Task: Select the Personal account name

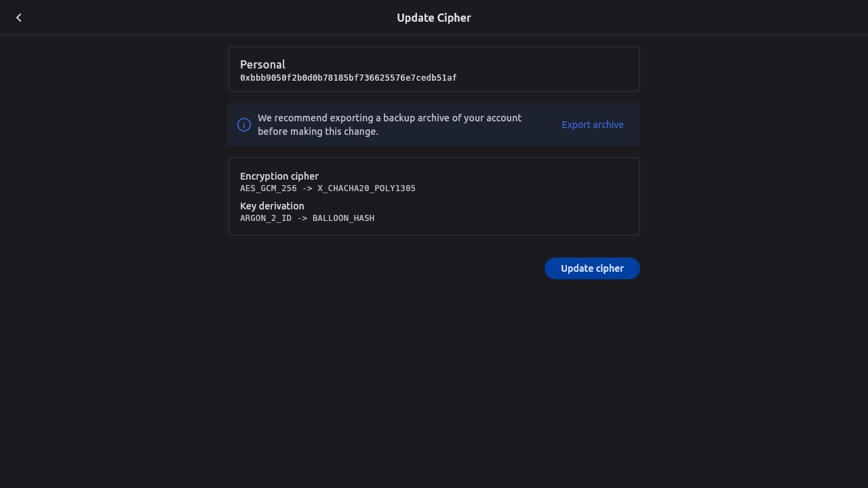Action: pos(262,64)
